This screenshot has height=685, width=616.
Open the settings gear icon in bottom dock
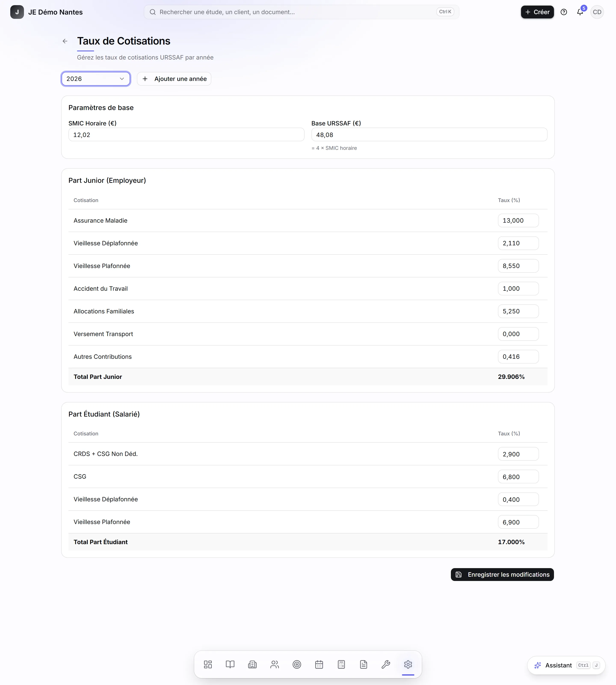(x=408, y=664)
